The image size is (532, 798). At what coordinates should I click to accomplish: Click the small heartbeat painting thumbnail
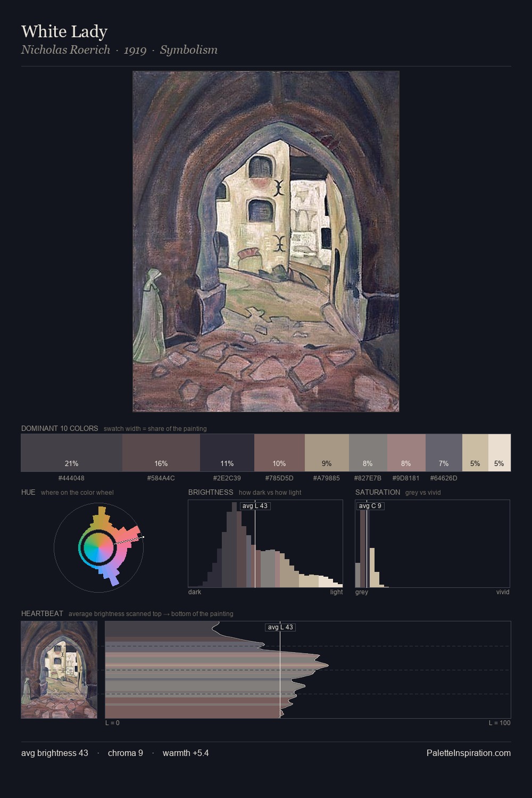click(x=59, y=670)
